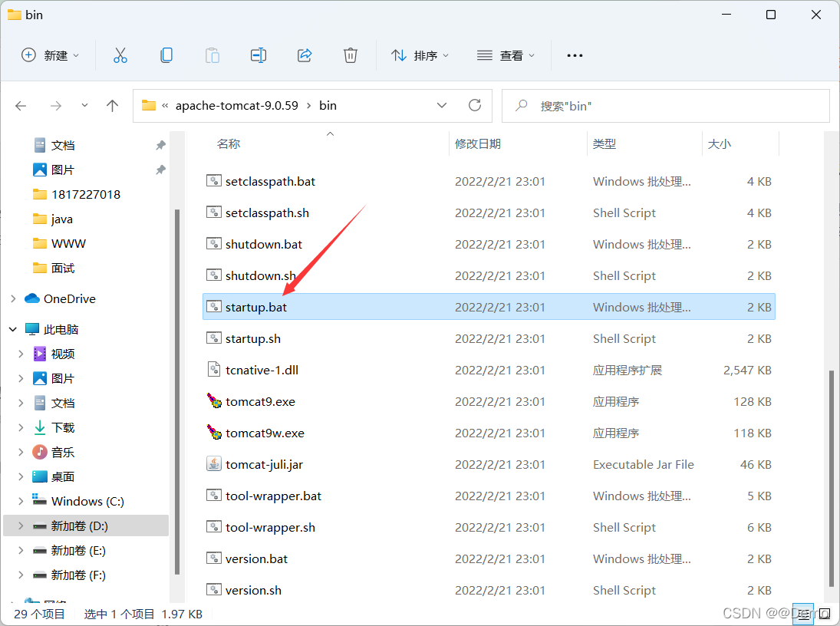Click the tcnative-1.dll file icon

coord(214,369)
